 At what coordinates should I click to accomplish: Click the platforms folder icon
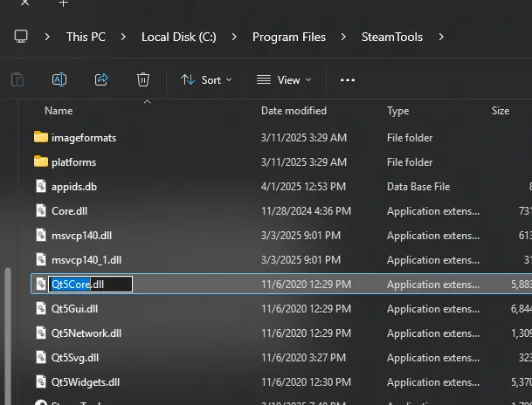(x=41, y=161)
